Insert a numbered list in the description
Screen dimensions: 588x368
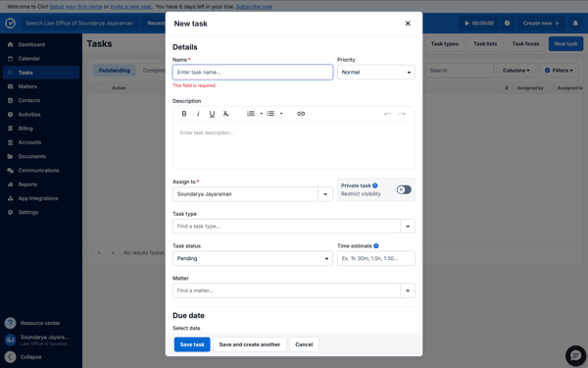[251, 114]
